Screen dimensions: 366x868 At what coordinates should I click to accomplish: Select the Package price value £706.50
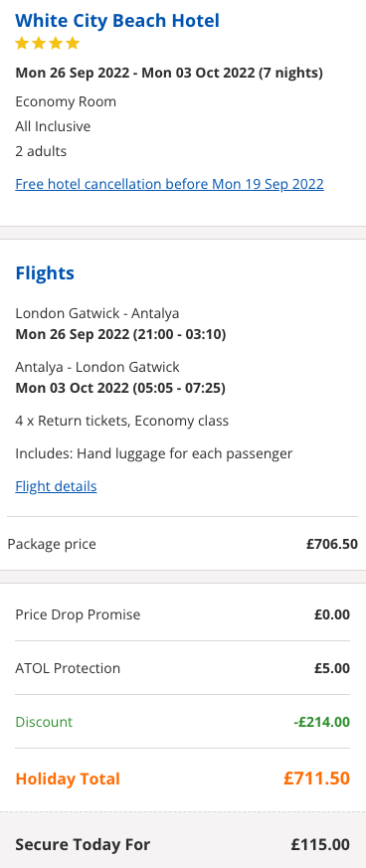[x=332, y=544]
